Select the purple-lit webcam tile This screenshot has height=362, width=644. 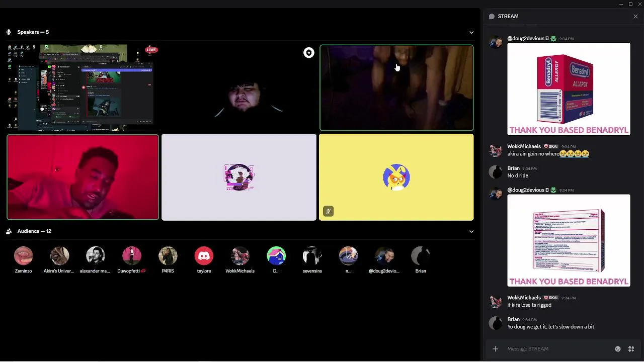tap(396, 87)
